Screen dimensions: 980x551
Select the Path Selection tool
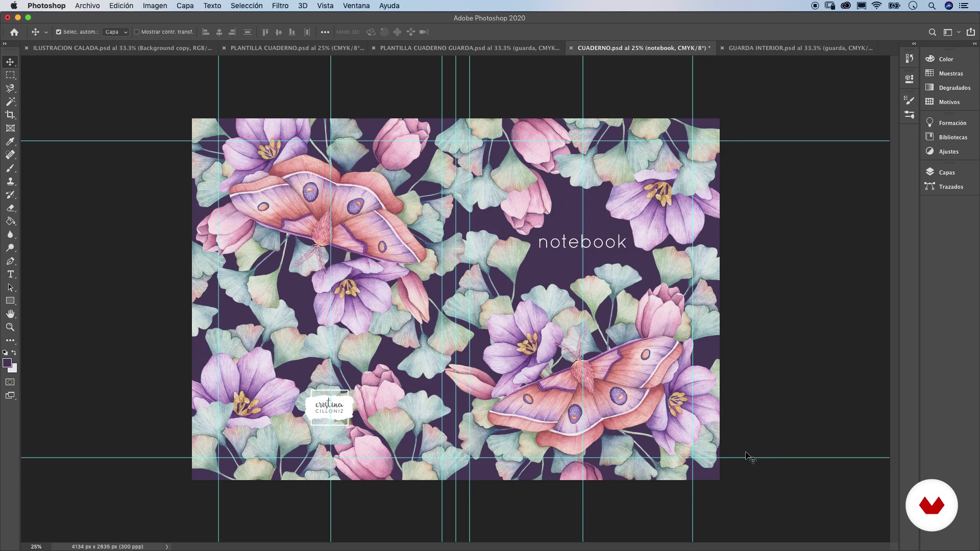[x=10, y=287]
